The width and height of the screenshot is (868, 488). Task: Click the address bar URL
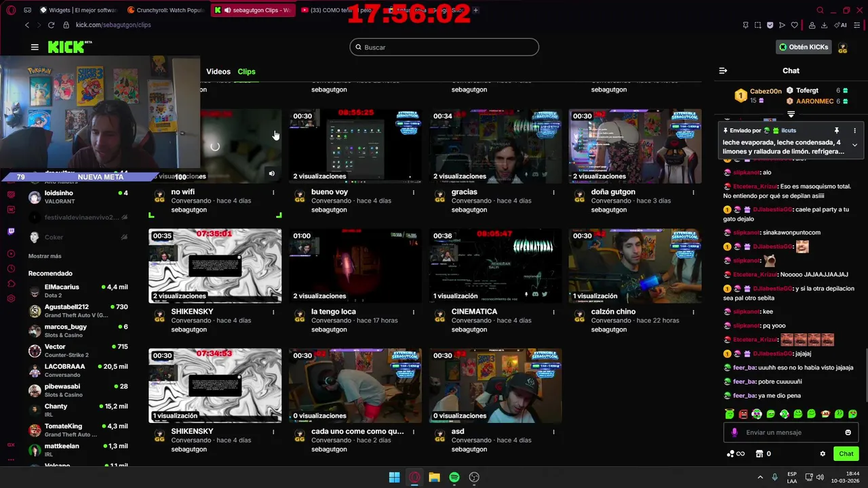[113, 25]
